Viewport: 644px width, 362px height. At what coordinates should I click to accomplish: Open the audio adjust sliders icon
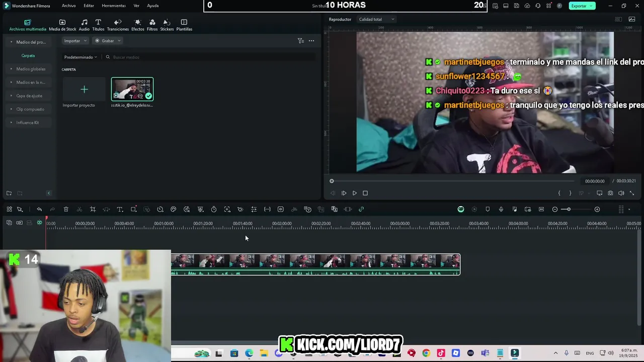[x=254, y=209]
